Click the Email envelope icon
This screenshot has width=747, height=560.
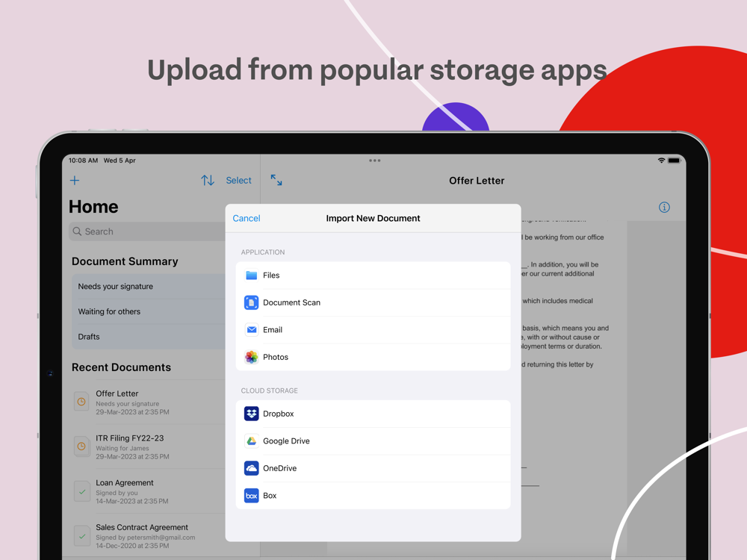pos(252,329)
